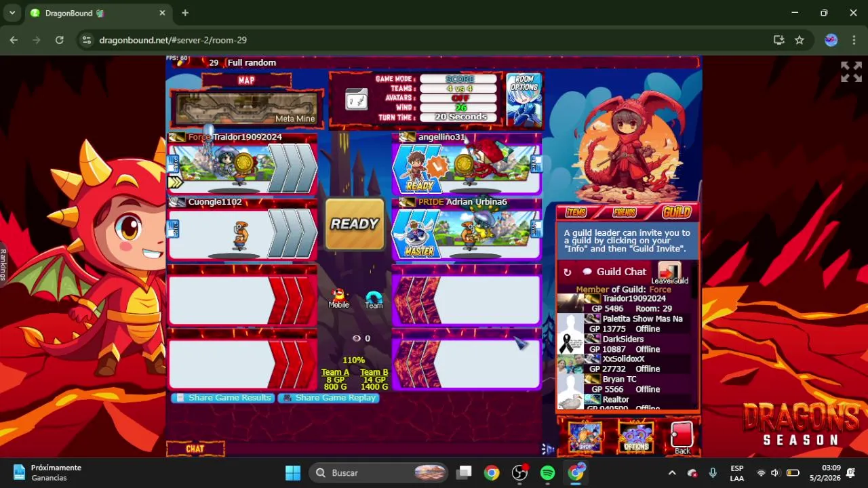The height and width of the screenshot is (488, 868).
Task: Select player Traidor19092024 name in room
Action: click(x=248, y=137)
